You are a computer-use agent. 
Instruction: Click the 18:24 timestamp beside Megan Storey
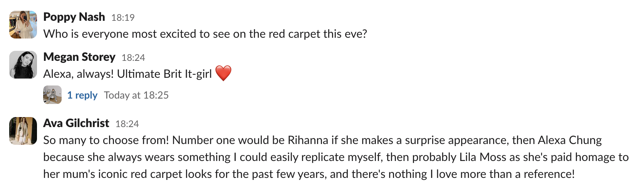click(133, 58)
